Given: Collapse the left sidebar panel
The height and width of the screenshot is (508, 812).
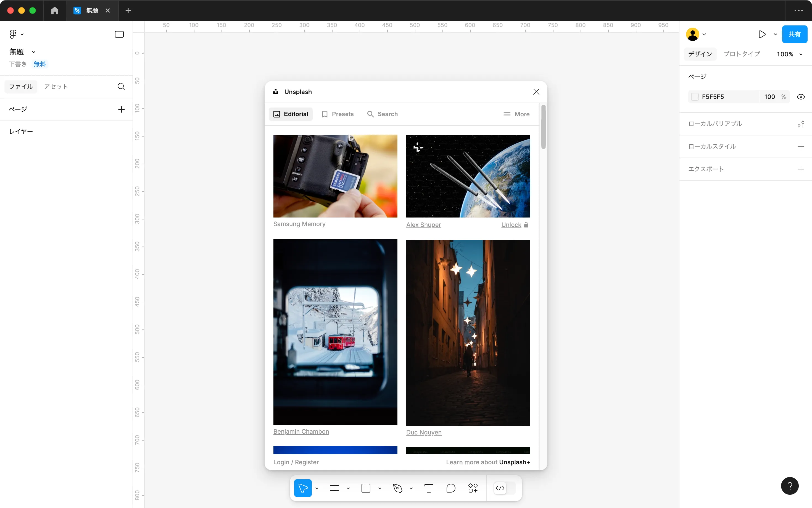Looking at the screenshot, I should (119, 34).
